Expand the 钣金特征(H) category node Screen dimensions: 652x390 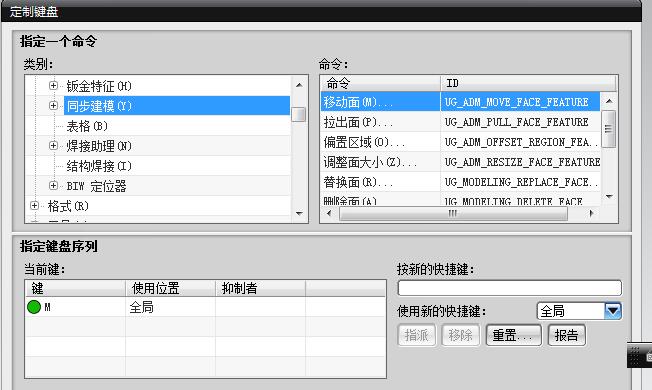pos(53,86)
